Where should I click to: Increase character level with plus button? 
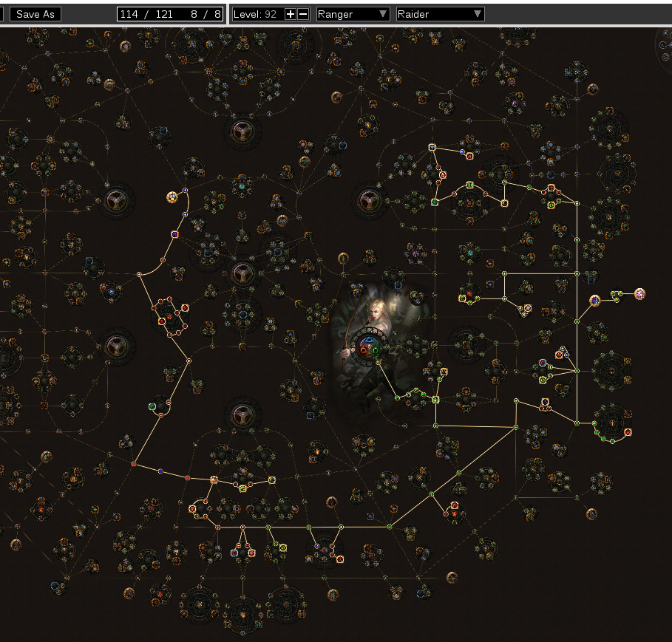(290, 14)
